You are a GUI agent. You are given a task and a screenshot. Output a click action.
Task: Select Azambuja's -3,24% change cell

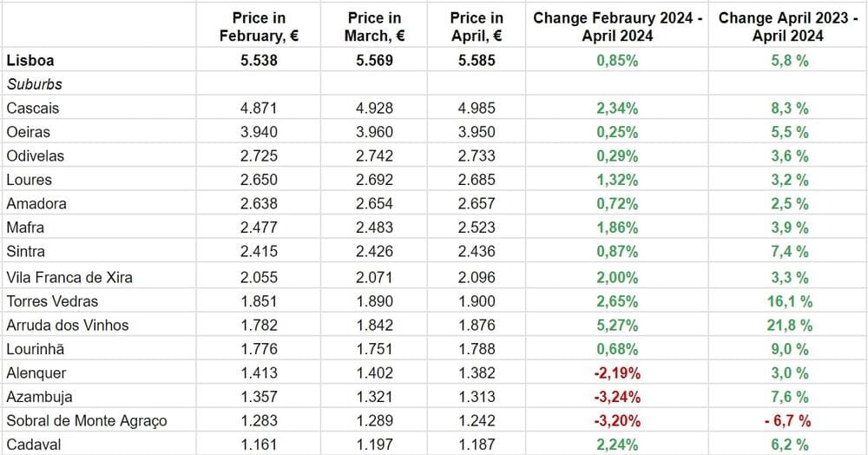617,397
